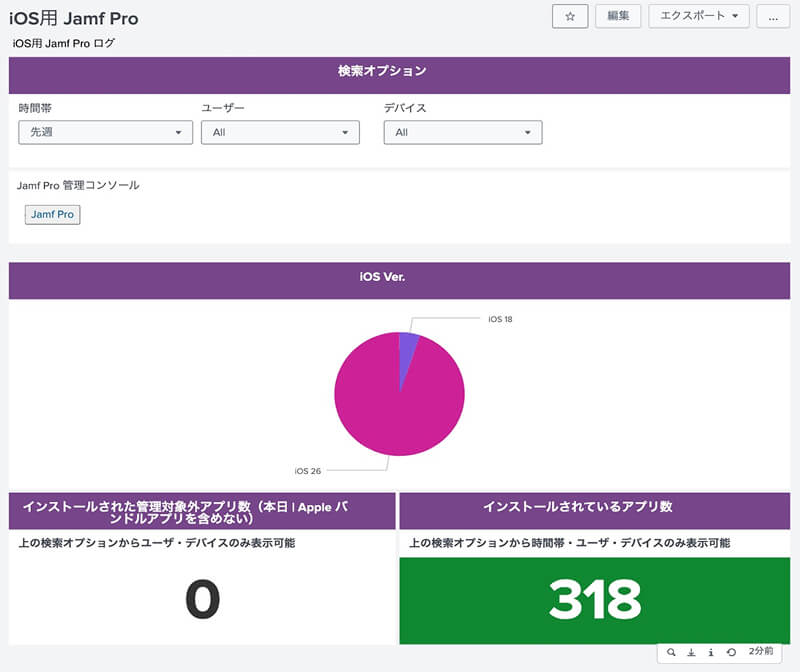Image resolution: width=800 pixels, height=672 pixels.
Task: Click the Jamf Pro link button
Action: [53, 214]
